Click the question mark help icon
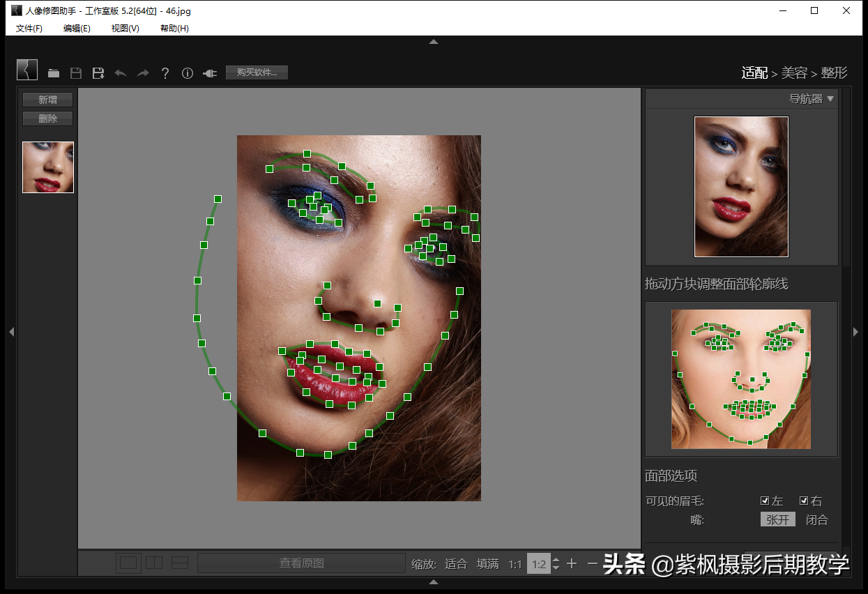 pyautogui.click(x=165, y=73)
